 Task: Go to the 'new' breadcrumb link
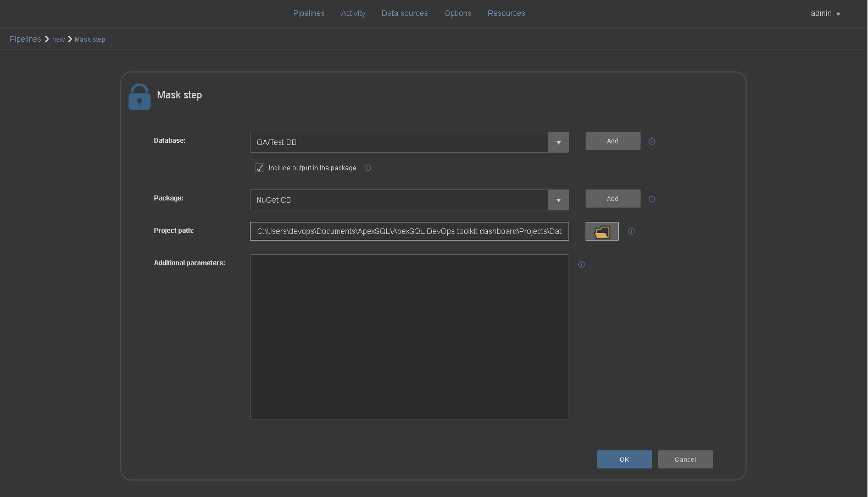(x=59, y=40)
